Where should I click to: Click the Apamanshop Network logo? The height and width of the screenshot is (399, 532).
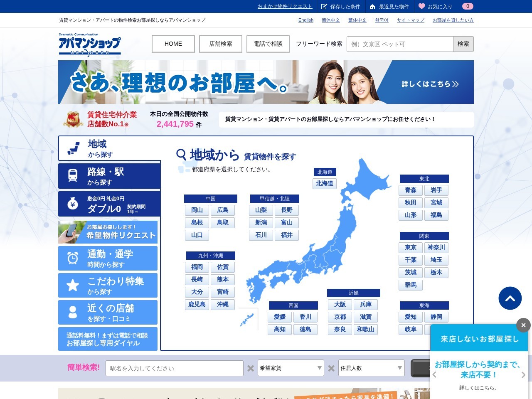tap(90, 44)
